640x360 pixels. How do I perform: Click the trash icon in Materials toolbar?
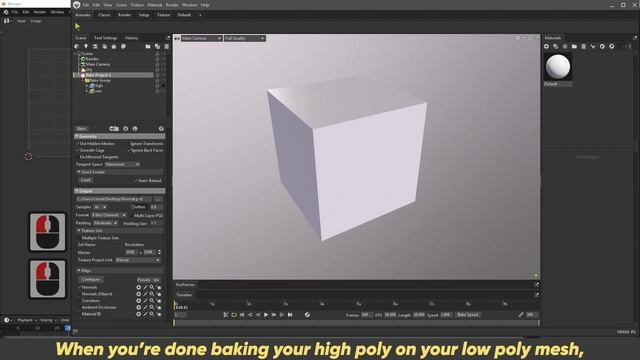tap(584, 47)
